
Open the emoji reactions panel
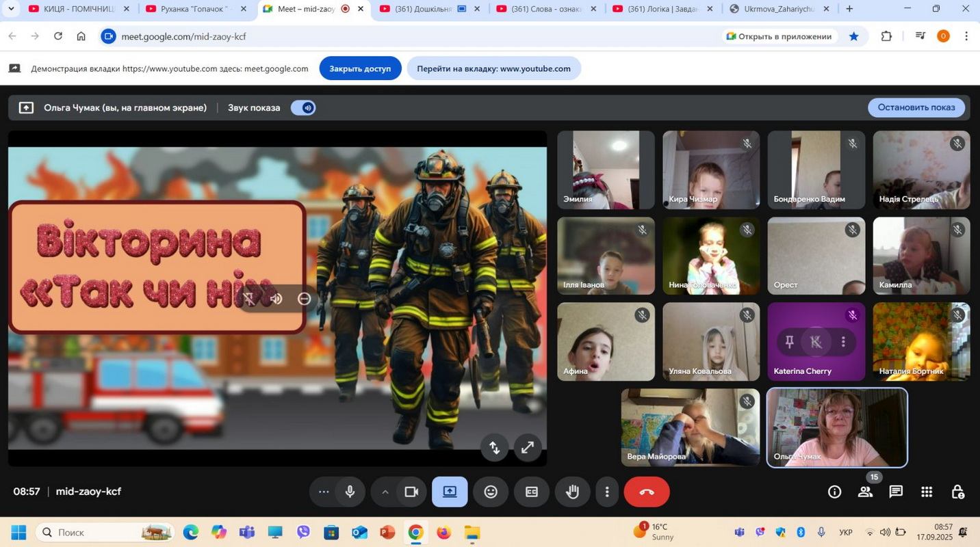click(x=491, y=492)
